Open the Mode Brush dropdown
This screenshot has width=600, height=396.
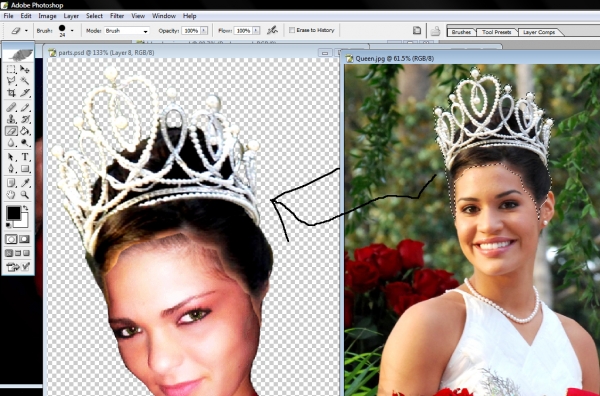[x=127, y=31]
